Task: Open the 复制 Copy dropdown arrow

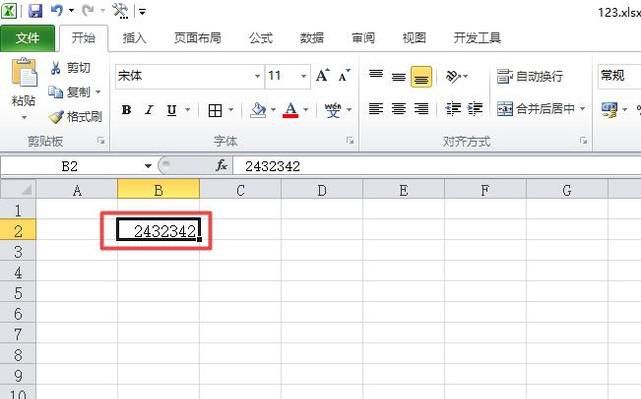Action: point(98,92)
